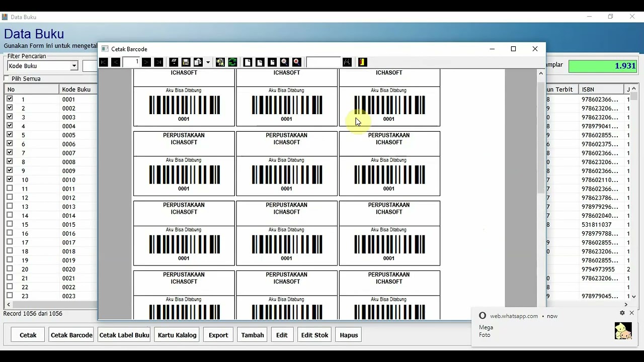Click the Export button

pyautogui.click(x=218, y=335)
